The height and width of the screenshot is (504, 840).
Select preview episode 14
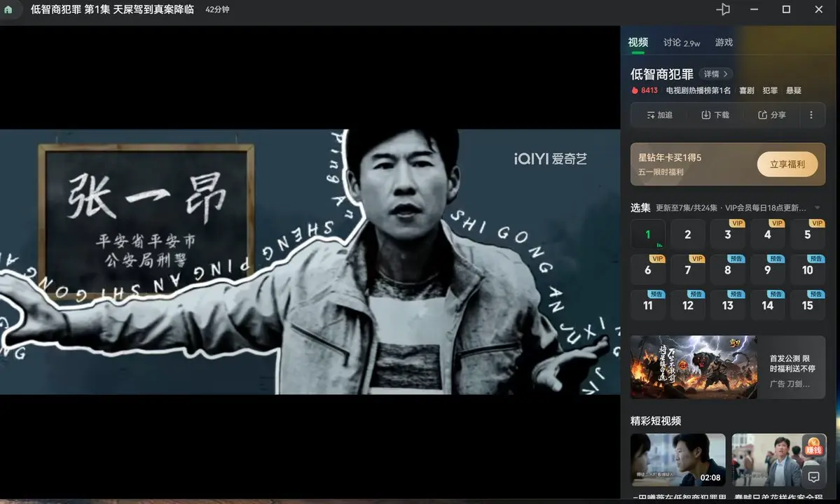[x=768, y=305]
